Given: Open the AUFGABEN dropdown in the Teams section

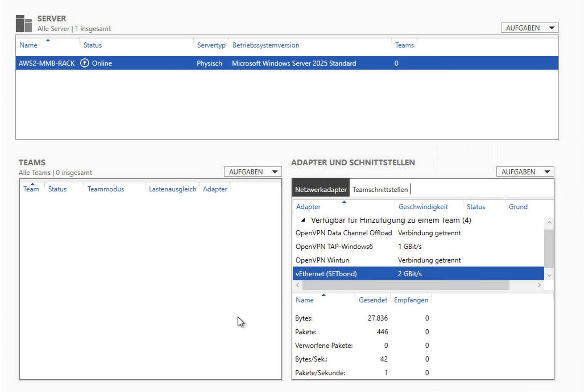Looking at the screenshot, I should pyautogui.click(x=253, y=172).
